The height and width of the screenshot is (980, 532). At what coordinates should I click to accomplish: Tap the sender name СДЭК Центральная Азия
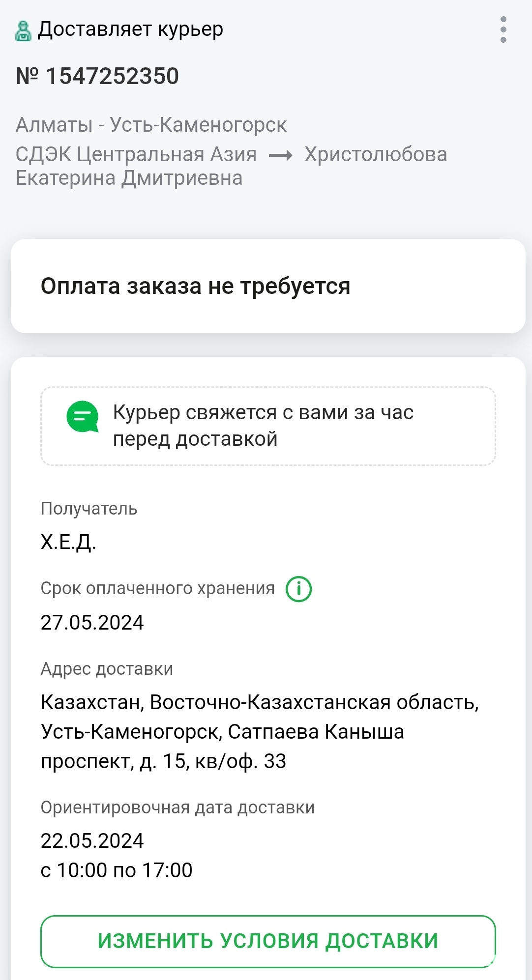pyautogui.click(x=136, y=154)
